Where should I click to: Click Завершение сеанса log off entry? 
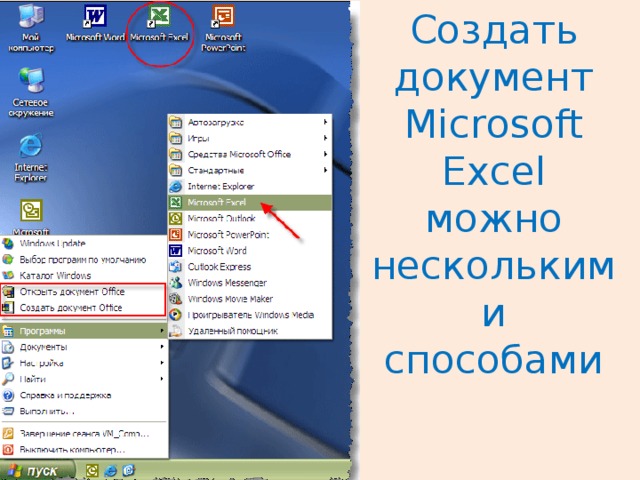coord(84,433)
